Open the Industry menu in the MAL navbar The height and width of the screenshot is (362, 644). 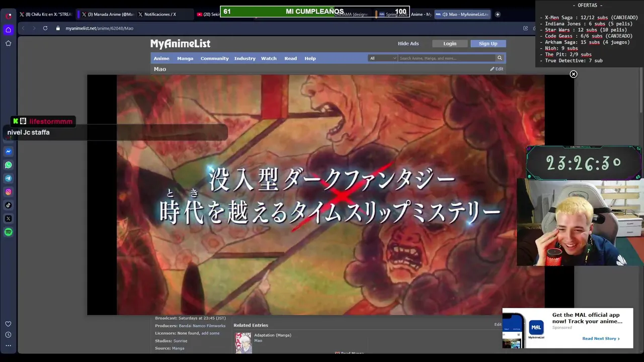(245, 58)
